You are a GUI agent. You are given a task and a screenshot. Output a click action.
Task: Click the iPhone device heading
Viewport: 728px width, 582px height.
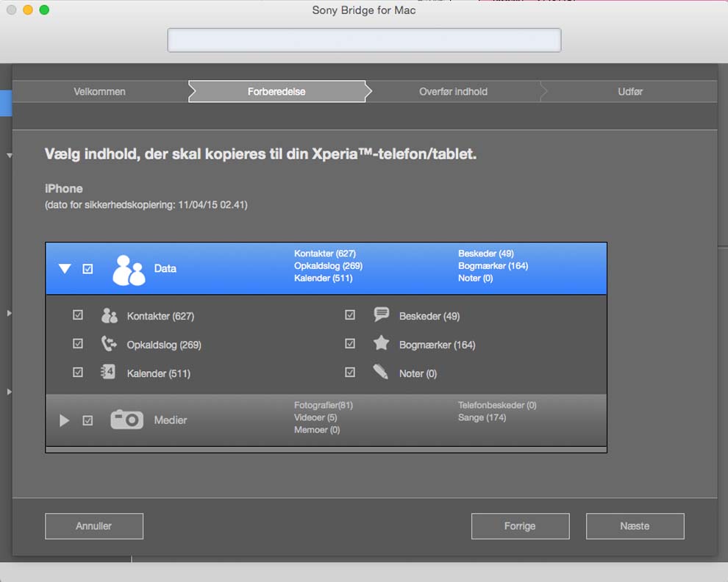63,188
